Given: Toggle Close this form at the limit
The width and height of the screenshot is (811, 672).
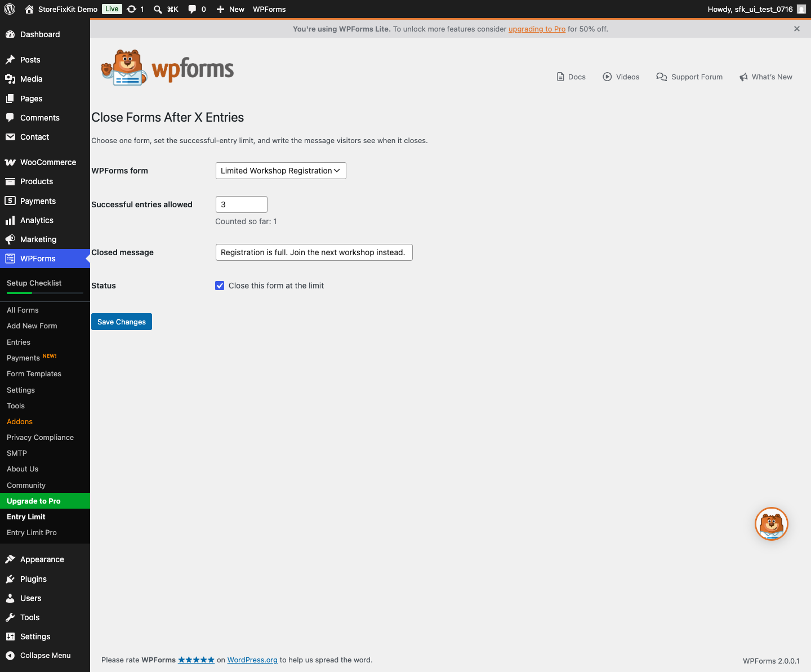Looking at the screenshot, I should coord(220,286).
